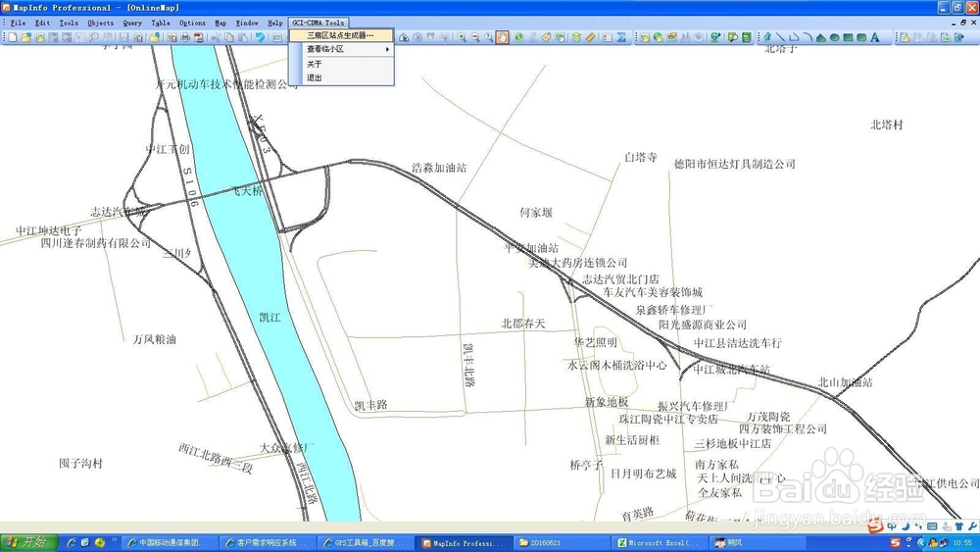
Task: Select the Label tag tool
Action: pyautogui.click(x=546, y=37)
